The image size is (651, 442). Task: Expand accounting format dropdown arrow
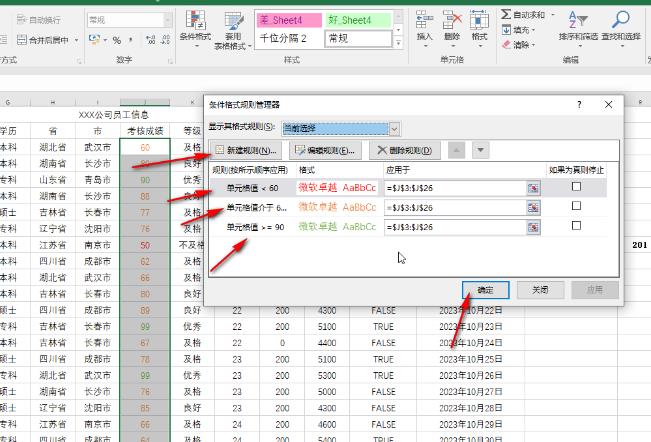(x=105, y=40)
